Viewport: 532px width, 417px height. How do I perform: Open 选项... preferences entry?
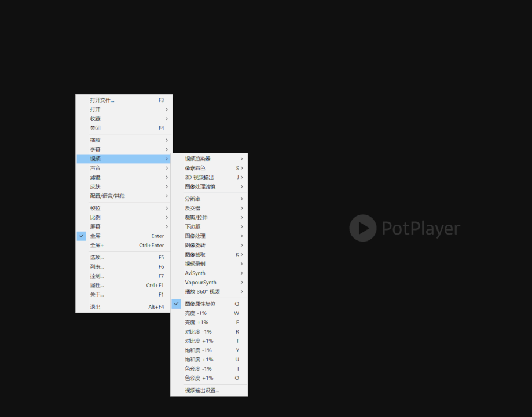pyautogui.click(x=124, y=257)
